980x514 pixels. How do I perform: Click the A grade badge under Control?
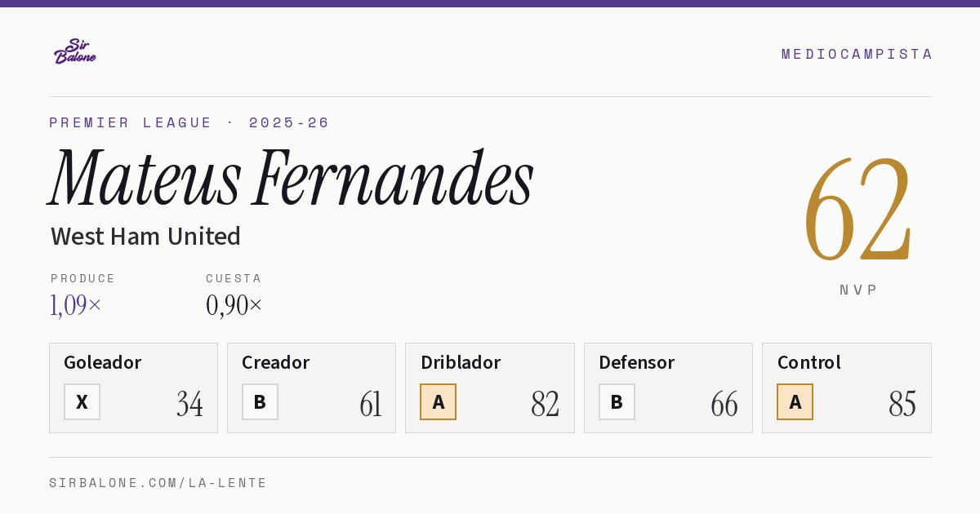pyautogui.click(x=795, y=402)
